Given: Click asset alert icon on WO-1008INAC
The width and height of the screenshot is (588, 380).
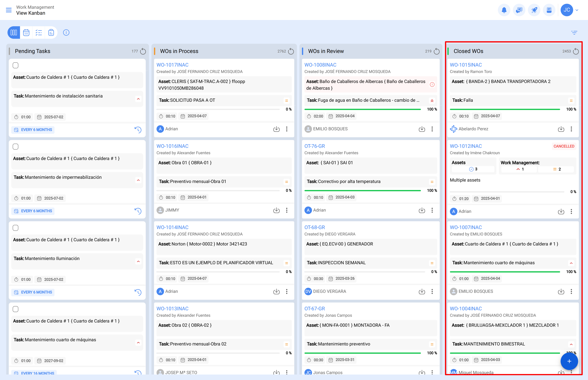Looking at the screenshot, I should pyautogui.click(x=432, y=85).
